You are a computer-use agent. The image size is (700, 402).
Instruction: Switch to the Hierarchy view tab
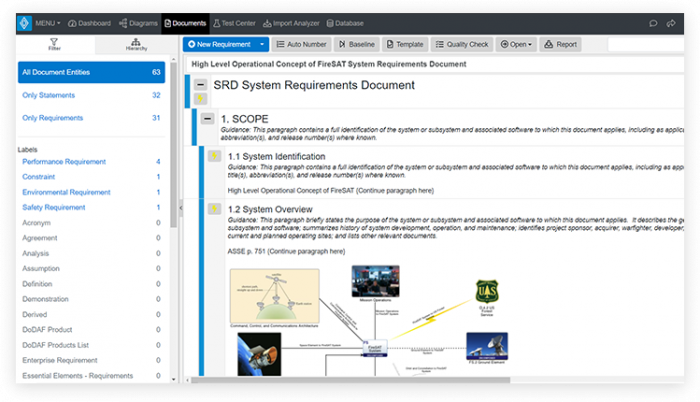pos(136,44)
